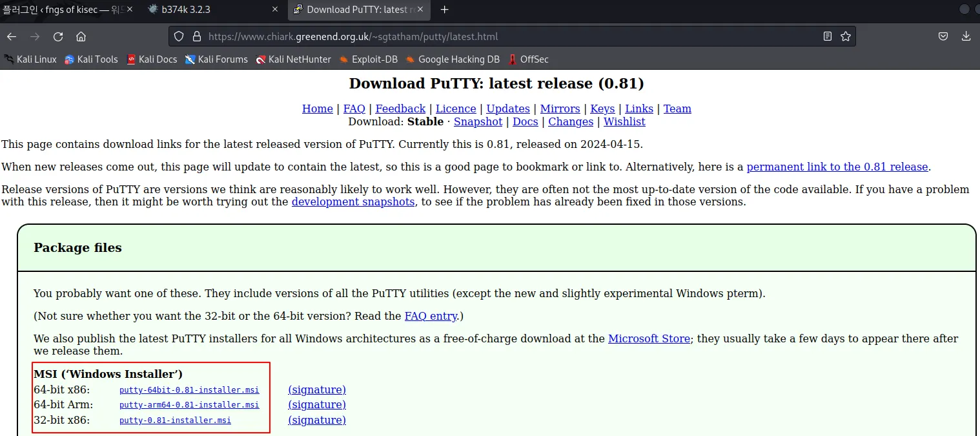Open signature for 64-bit x86 installer
This screenshot has height=436, width=980.
[x=317, y=389]
